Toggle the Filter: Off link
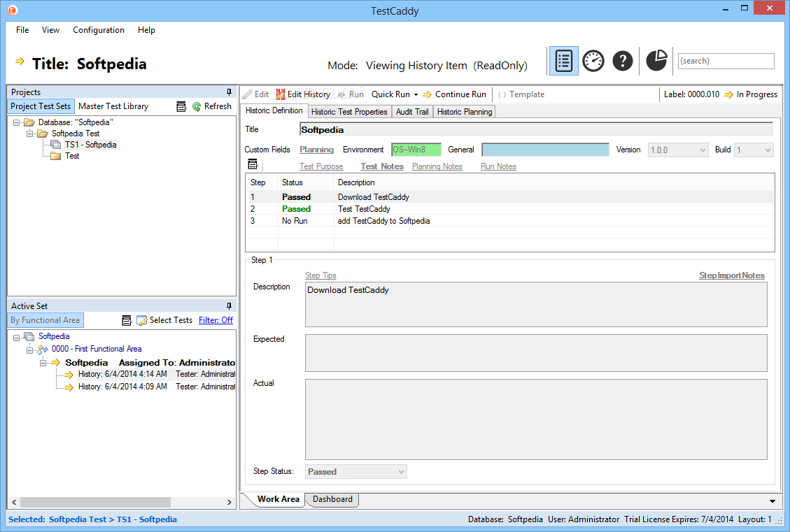790x532 pixels. (x=216, y=320)
